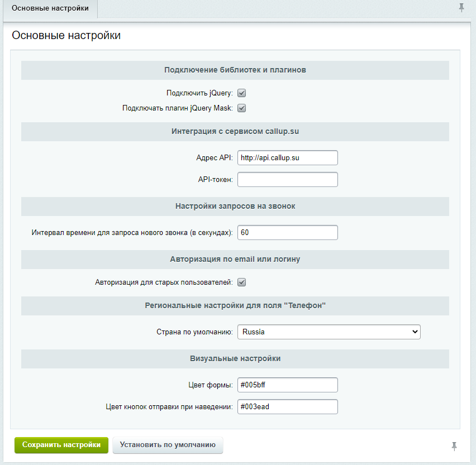Edit the Цвет формы color value
The height and width of the screenshot is (465, 476).
coord(288,385)
